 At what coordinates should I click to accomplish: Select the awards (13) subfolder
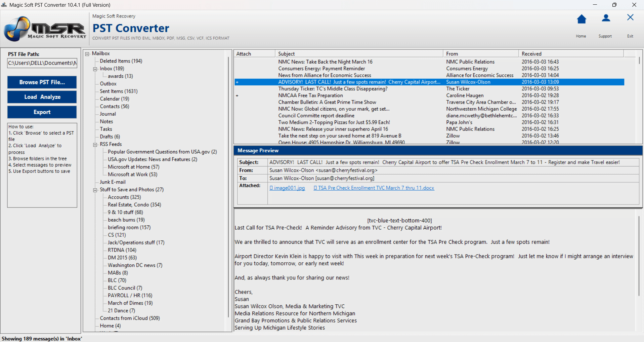[x=120, y=76]
